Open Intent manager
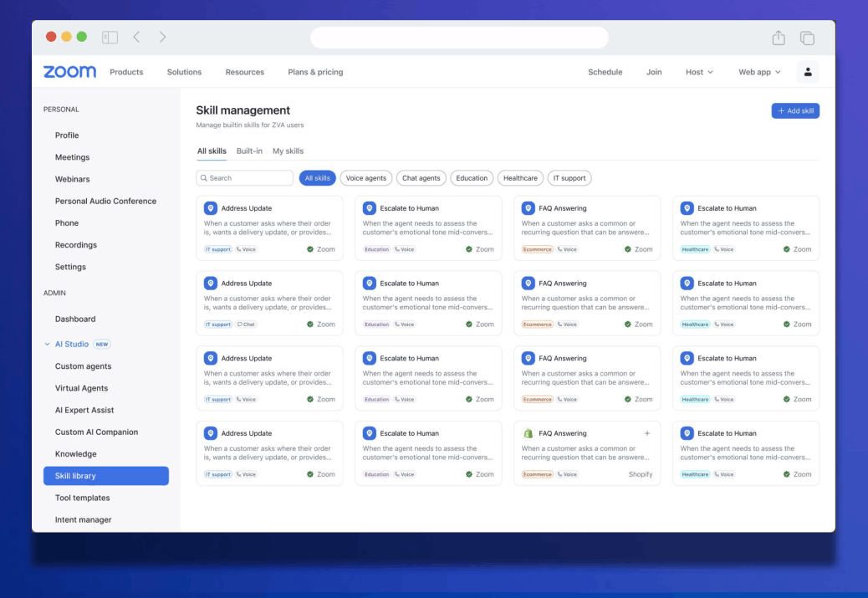 tap(83, 519)
